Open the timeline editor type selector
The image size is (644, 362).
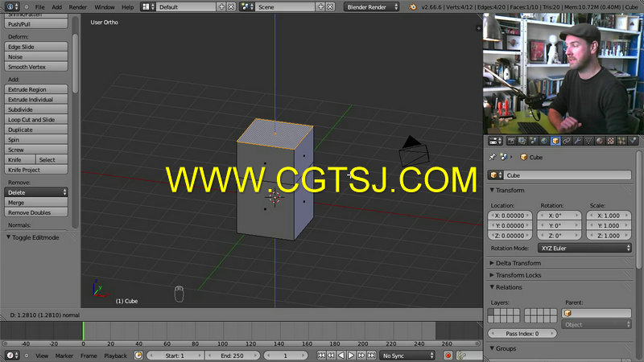12,356
